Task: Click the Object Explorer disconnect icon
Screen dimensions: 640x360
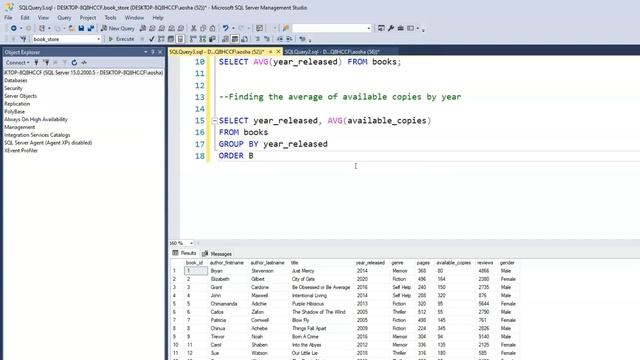Action: [46, 62]
